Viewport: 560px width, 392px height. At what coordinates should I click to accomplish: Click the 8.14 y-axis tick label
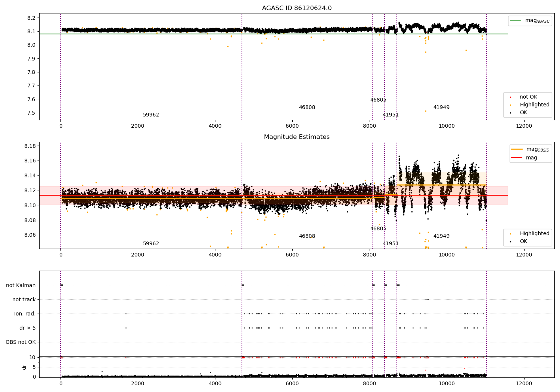(x=30, y=176)
